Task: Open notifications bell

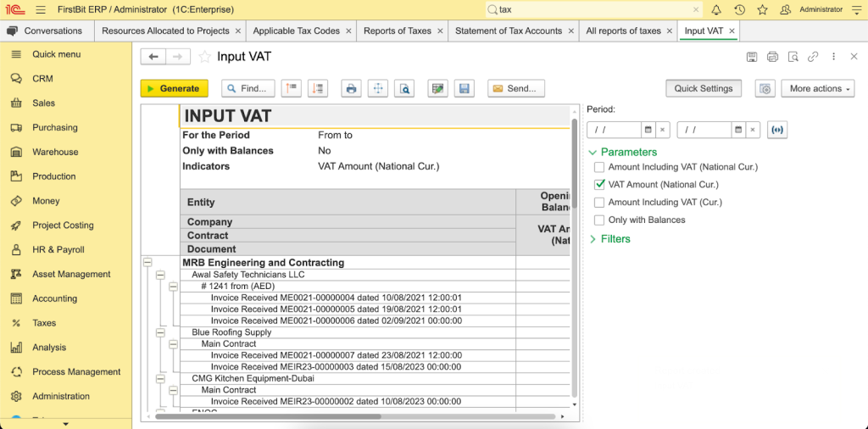Action: point(716,9)
